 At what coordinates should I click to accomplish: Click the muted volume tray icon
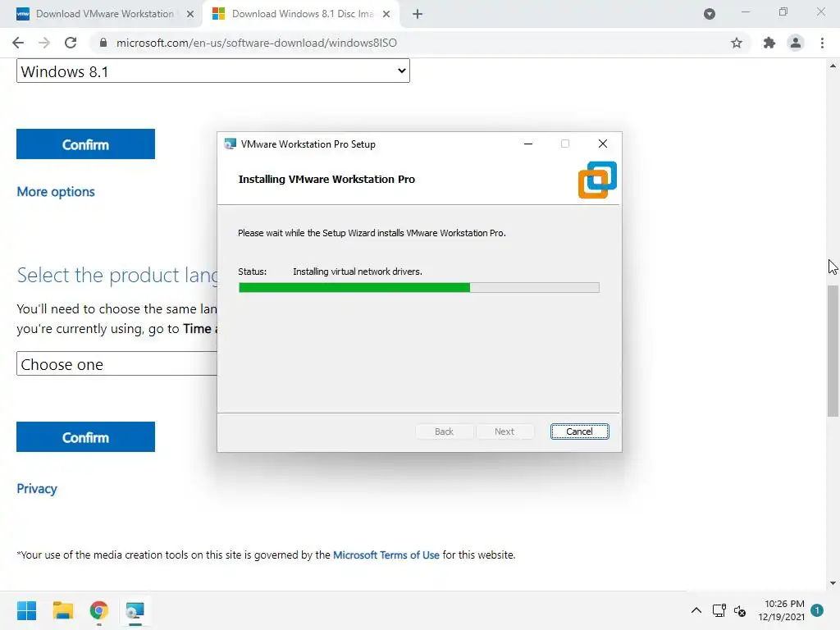(x=740, y=610)
